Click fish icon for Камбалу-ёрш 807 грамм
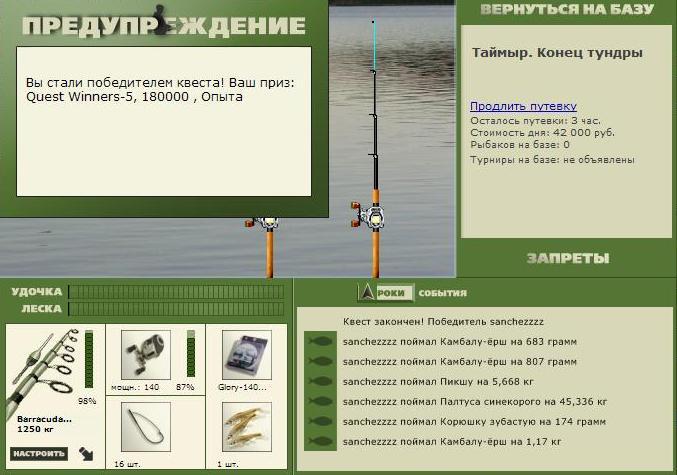677x475 pixels. [320, 361]
